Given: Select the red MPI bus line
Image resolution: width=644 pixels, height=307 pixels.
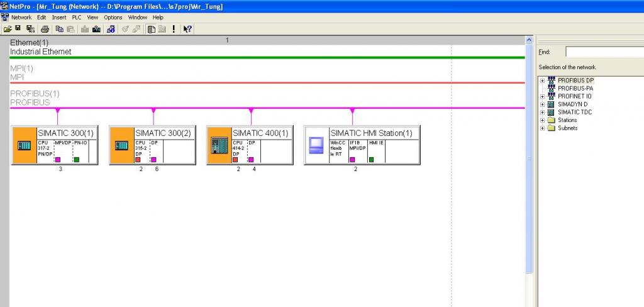Looking at the screenshot, I should [x=267, y=82].
